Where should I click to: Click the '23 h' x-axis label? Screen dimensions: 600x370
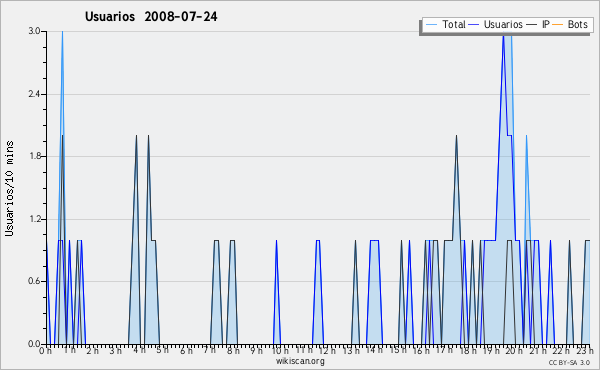pyautogui.click(x=585, y=350)
